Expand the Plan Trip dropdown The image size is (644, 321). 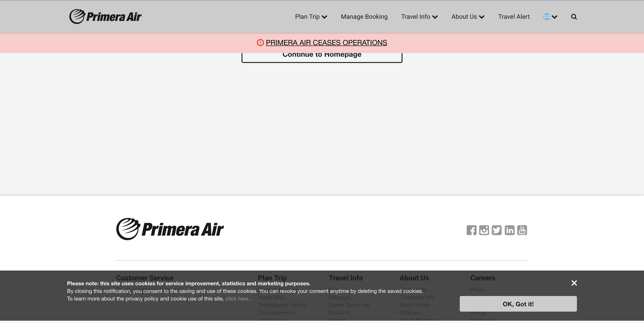click(311, 17)
